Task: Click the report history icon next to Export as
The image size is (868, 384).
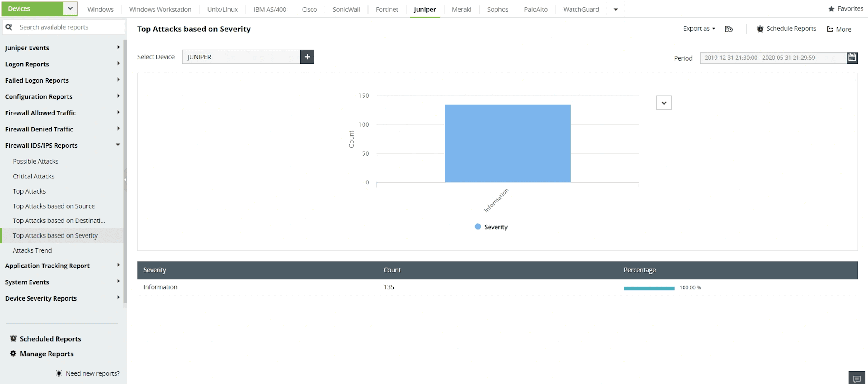Action: pyautogui.click(x=728, y=29)
